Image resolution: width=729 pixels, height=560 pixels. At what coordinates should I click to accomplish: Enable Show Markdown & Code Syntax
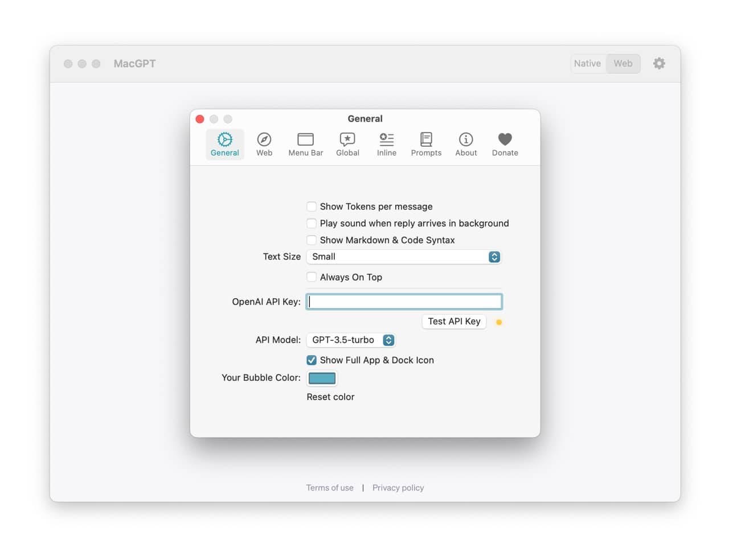[x=312, y=240]
